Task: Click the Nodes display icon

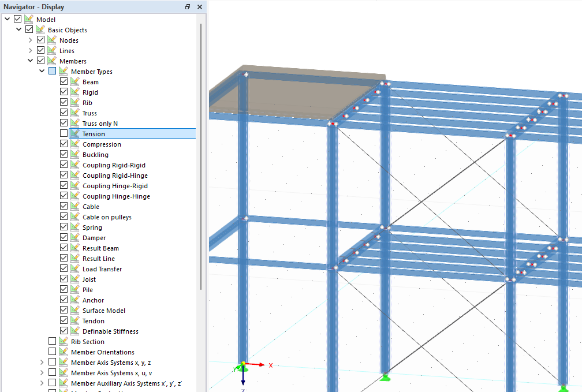Action: click(51, 40)
